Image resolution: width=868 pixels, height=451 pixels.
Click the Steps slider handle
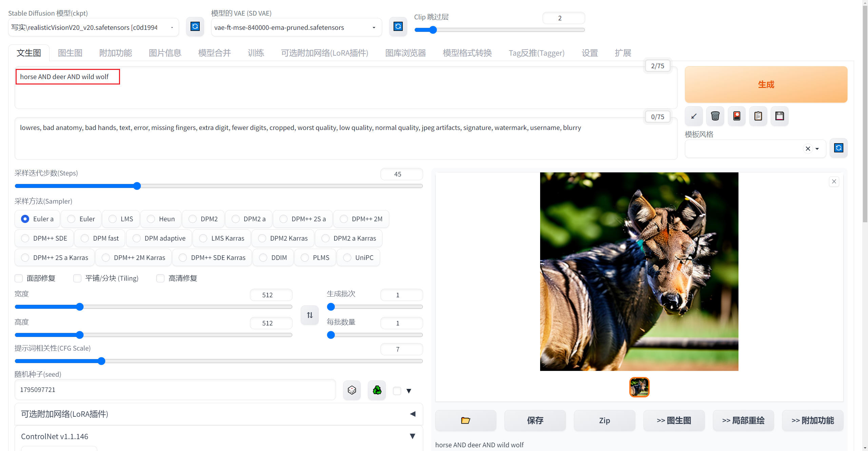(137, 186)
